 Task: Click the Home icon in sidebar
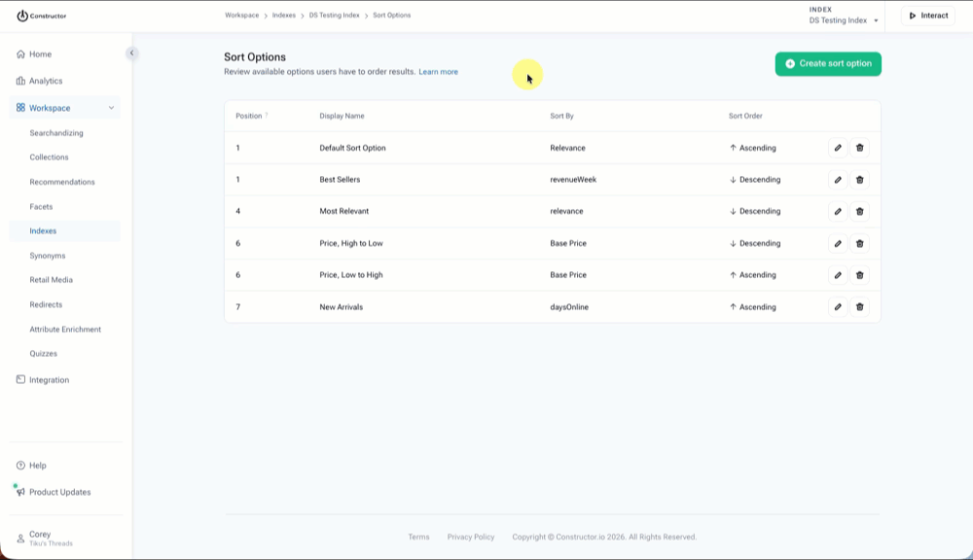coord(20,53)
